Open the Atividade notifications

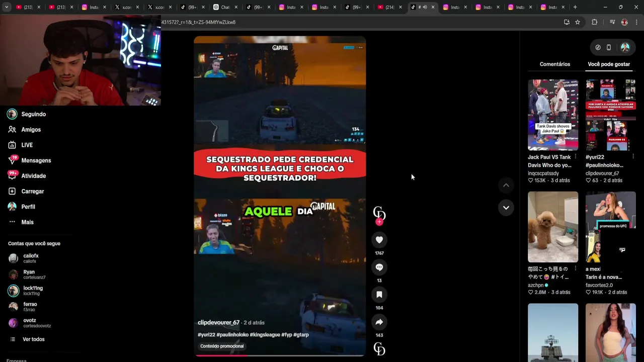point(27,176)
